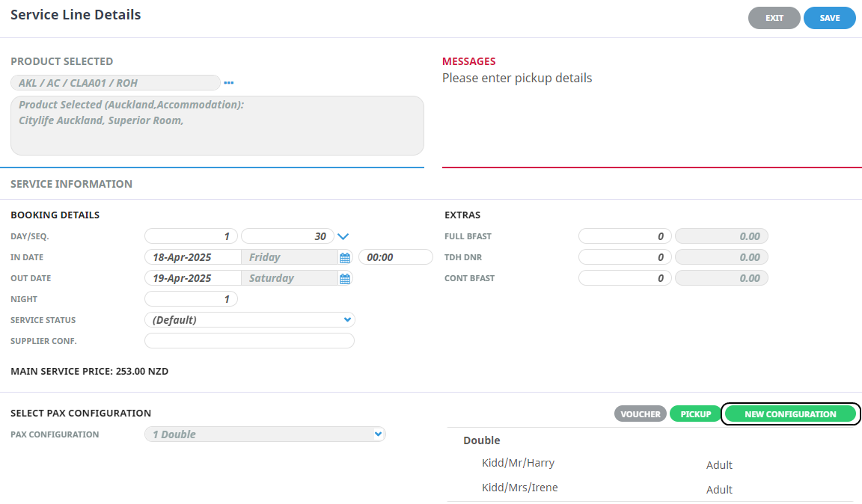Click the TDH DNR quantity field

tap(625, 257)
